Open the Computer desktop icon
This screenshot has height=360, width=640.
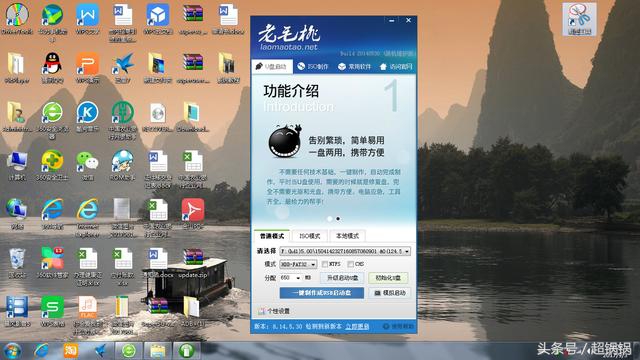(17, 166)
